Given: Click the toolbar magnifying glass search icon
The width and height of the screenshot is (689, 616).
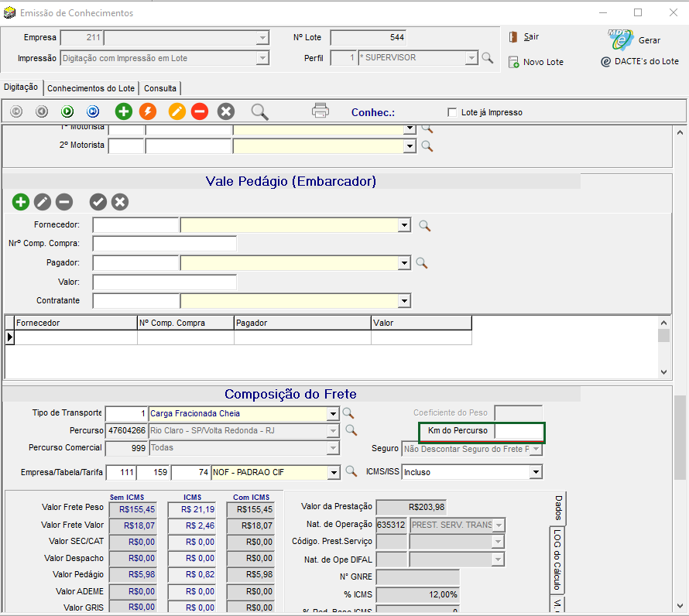Looking at the screenshot, I should (x=260, y=111).
